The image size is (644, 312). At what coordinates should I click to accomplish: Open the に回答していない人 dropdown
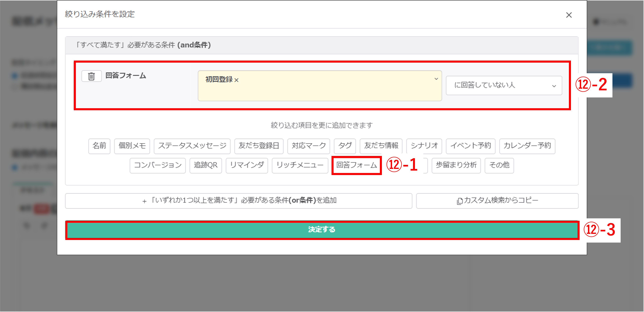504,85
